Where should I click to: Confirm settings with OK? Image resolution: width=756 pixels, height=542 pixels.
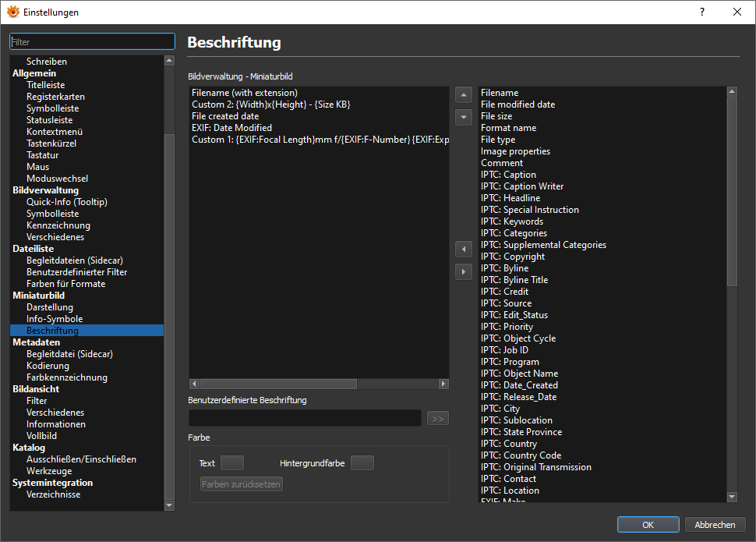click(648, 525)
